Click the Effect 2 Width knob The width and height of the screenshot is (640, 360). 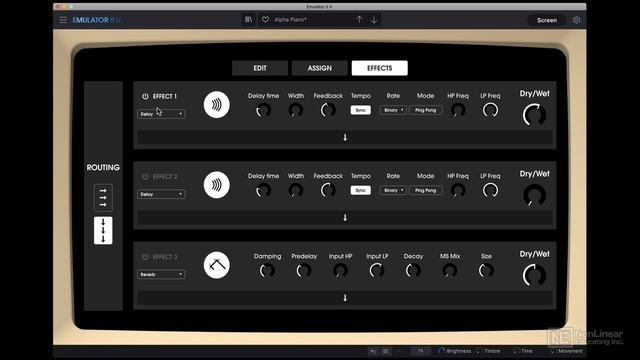tap(296, 190)
